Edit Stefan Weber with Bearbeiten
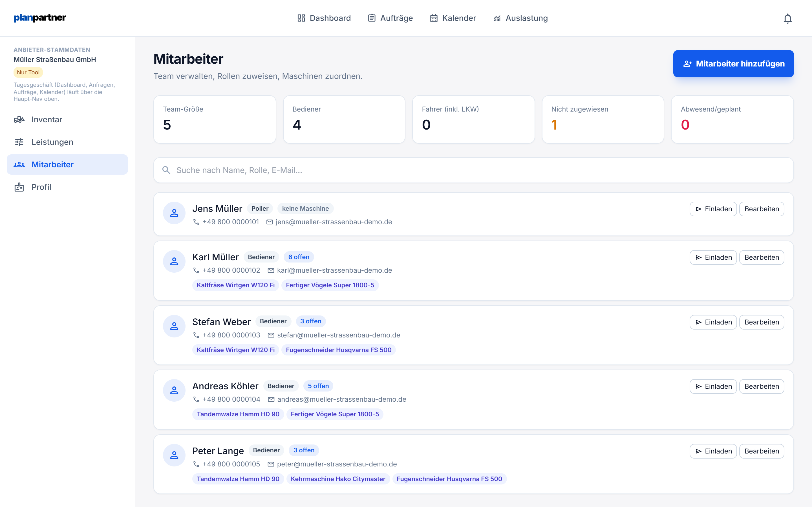The image size is (812, 507). click(762, 322)
